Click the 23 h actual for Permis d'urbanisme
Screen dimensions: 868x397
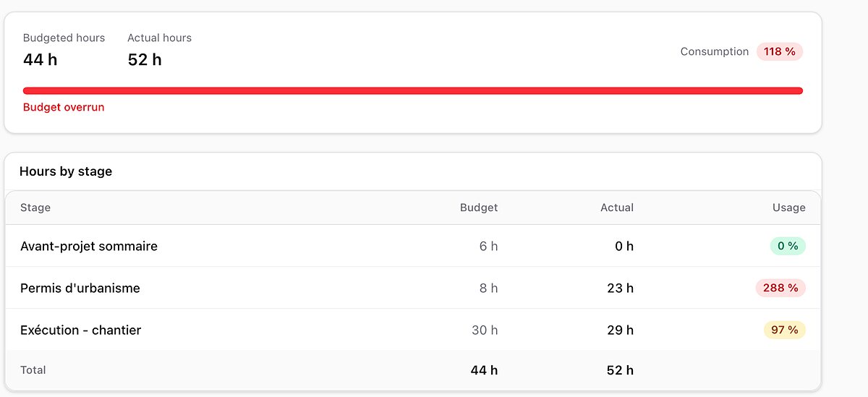coord(621,288)
